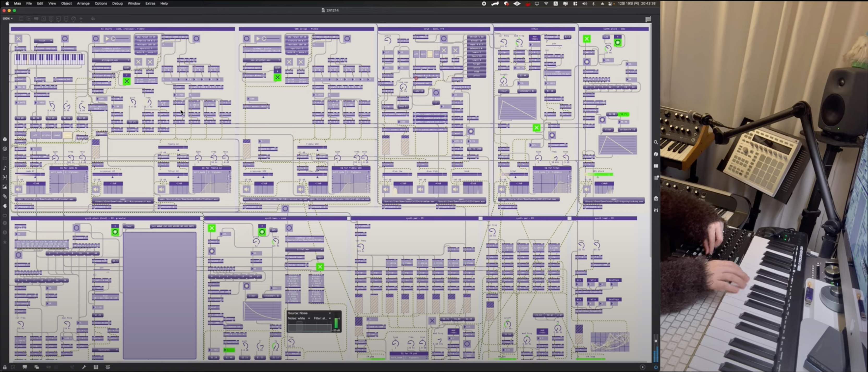Click the off message box in AI section
Viewport: 868px width, 372px height.
(x=35, y=135)
